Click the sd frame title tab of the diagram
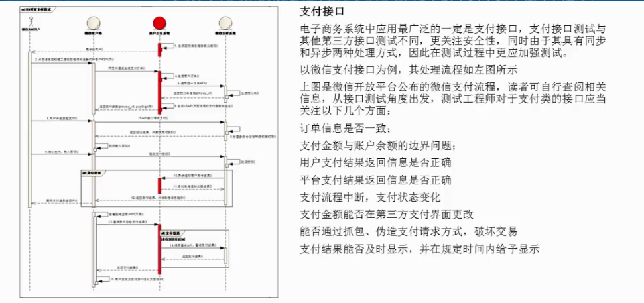The height and width of the screenshot is (303, 644). pos(38,9)
